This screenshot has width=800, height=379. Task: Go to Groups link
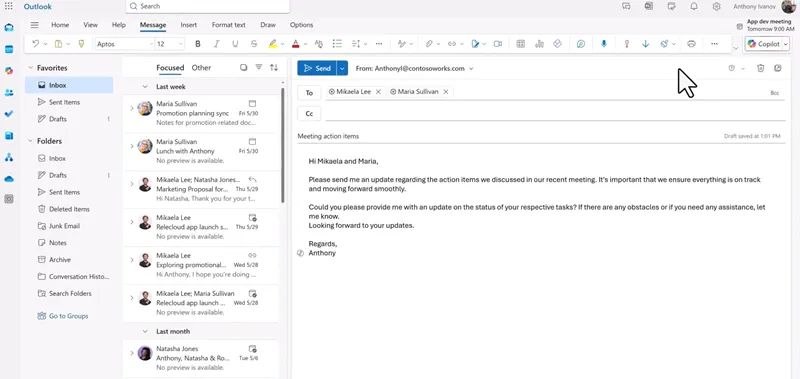pos(68,316)
